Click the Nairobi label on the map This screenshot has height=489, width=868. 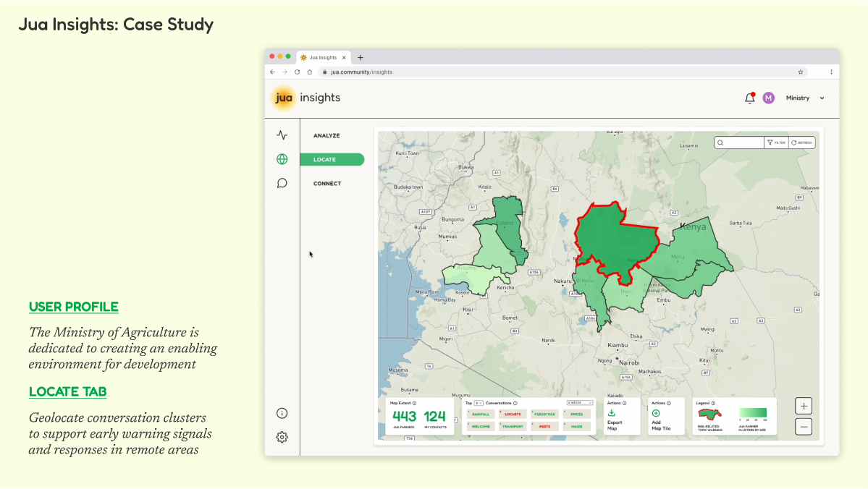pyautogui.click(x=629, y=363)
